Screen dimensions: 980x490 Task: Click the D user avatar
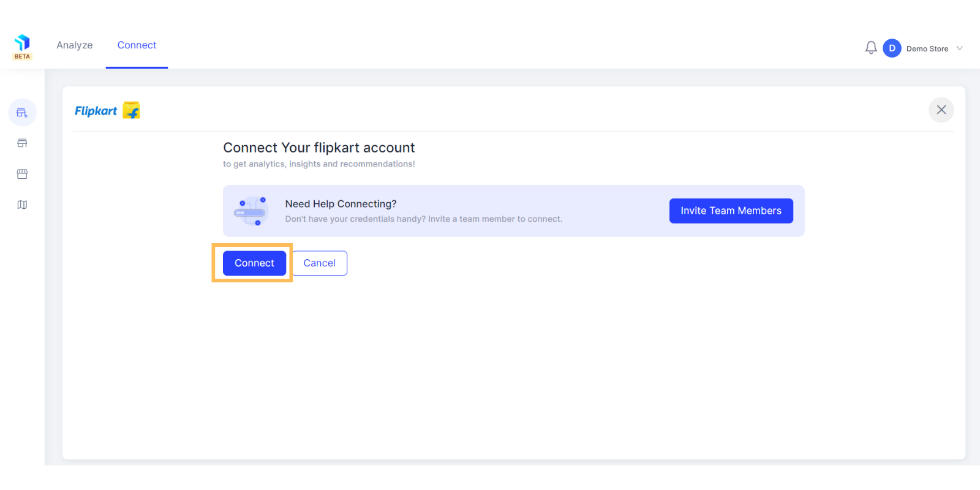[x=892, y=48]
